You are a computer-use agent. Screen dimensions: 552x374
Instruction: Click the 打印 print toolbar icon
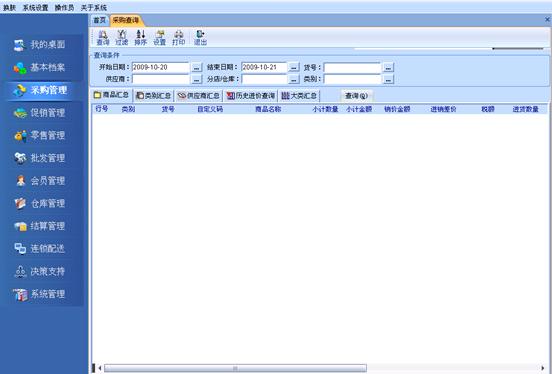coord(178,38)
